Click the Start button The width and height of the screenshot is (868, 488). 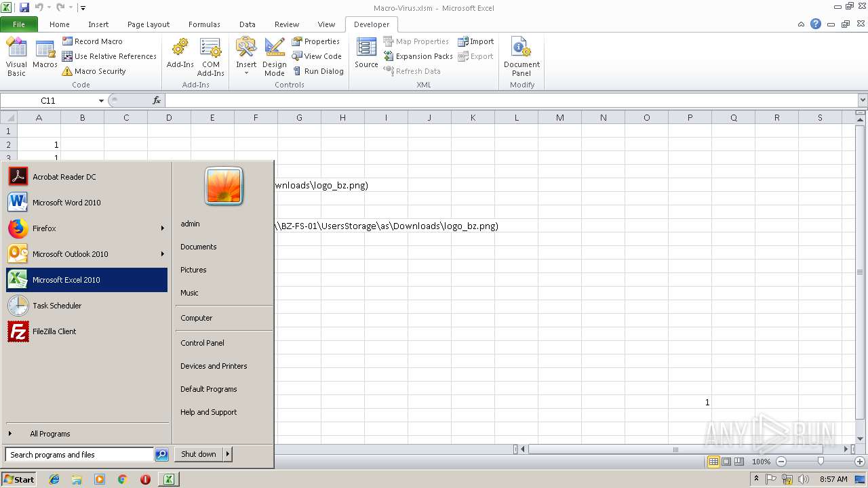(19, 479)
